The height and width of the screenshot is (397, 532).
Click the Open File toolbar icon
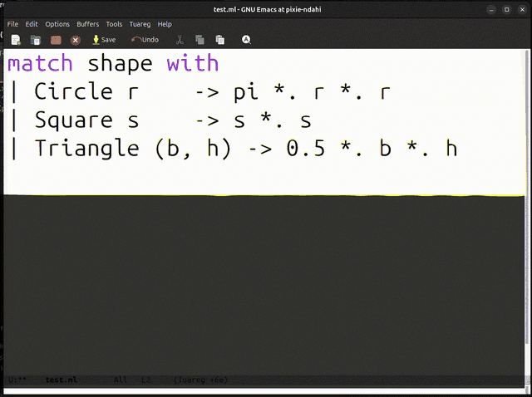(36, 40)
